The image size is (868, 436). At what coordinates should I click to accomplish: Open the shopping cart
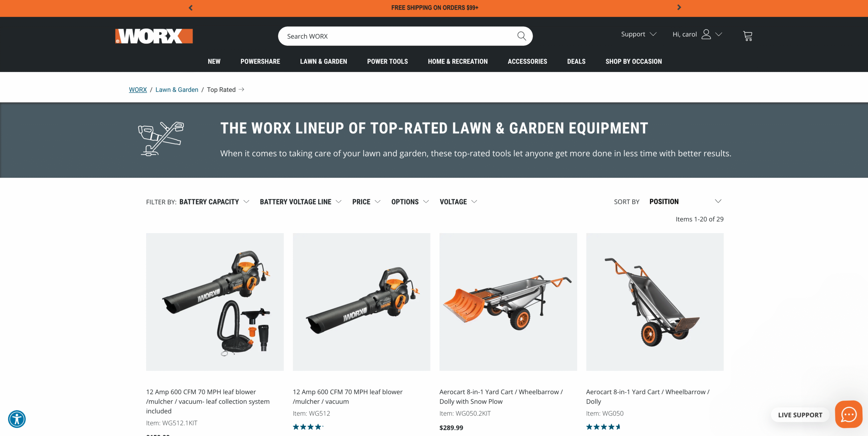pos(747,36)
